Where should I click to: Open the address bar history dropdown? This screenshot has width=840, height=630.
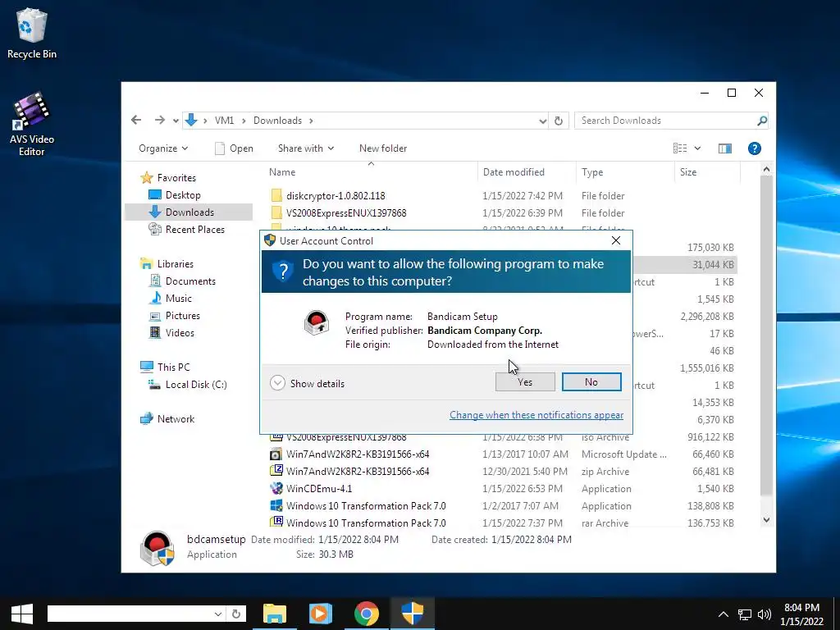click(x=543, y=121)
